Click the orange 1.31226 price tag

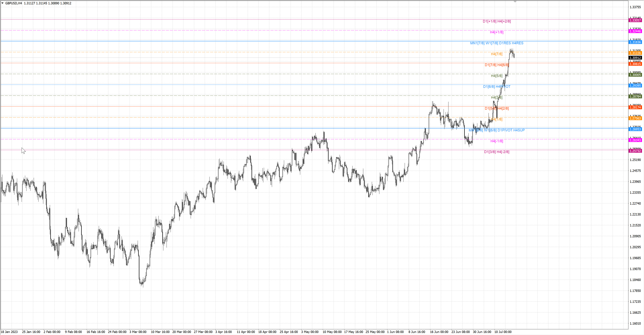pos(635,53)
